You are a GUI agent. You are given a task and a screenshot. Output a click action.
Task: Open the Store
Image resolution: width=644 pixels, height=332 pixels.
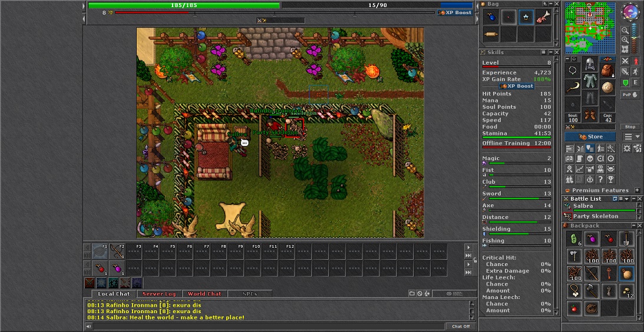(x=591, y=137)
